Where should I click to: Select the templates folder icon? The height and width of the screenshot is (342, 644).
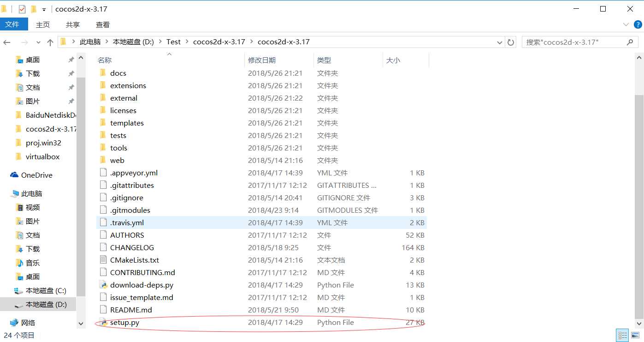click(x=103, y=123)
